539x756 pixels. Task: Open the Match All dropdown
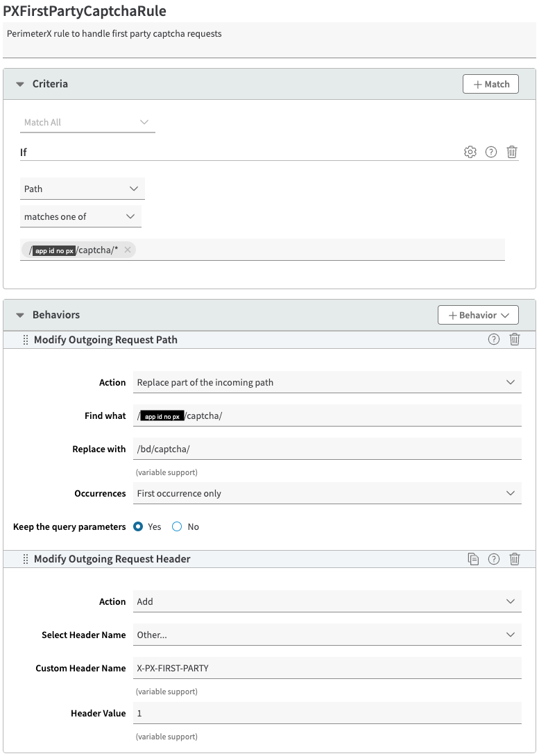[x=87, y=122]
